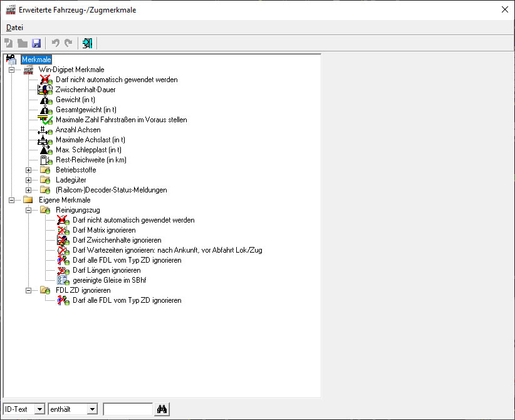Click the exit door toolbar icon
The image size is (515, 420).
pos(87,43)
